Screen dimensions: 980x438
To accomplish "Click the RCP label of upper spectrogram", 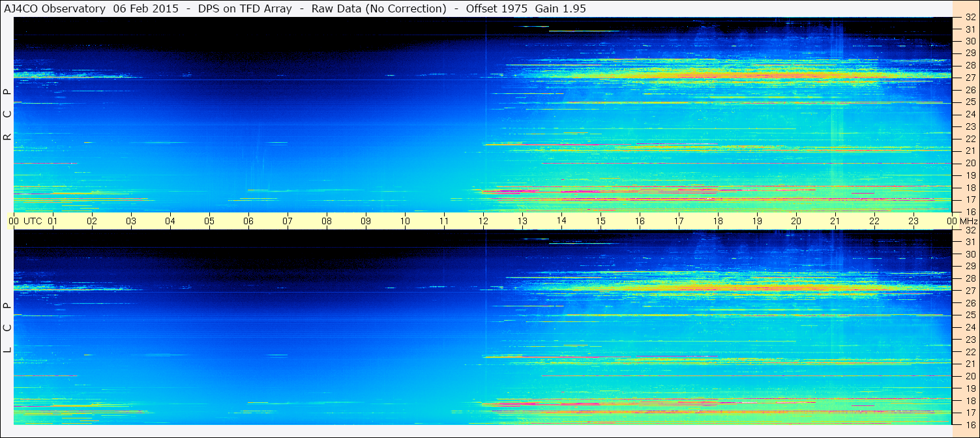I will click(7, 114).
